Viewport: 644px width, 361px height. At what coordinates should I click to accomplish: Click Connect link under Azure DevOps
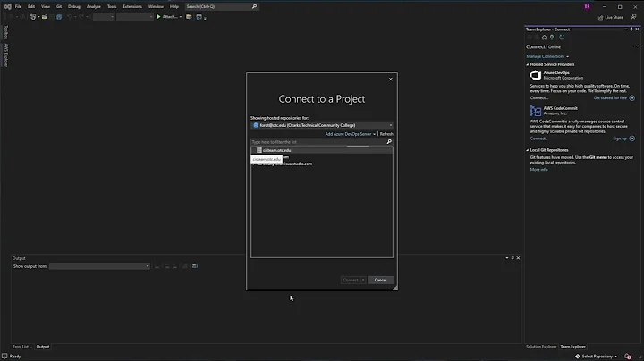538,98
